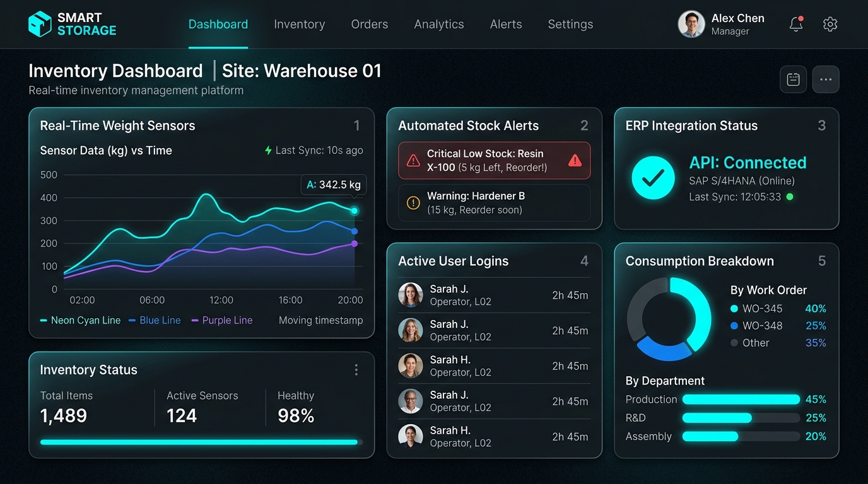
Task: Click the cyan checkmark circle in ERP Integration
Action: [x=653, y=178]
